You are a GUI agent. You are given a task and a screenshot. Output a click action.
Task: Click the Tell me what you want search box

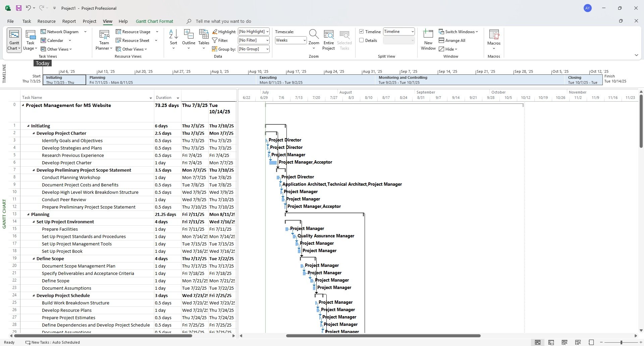click(x=223, y=21)
